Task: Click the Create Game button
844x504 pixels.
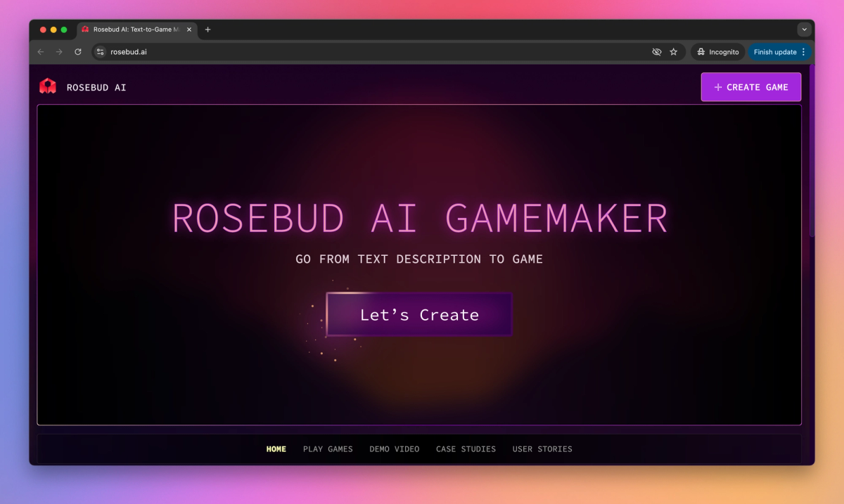Action: pyautogui.click(x=750, y=87)
